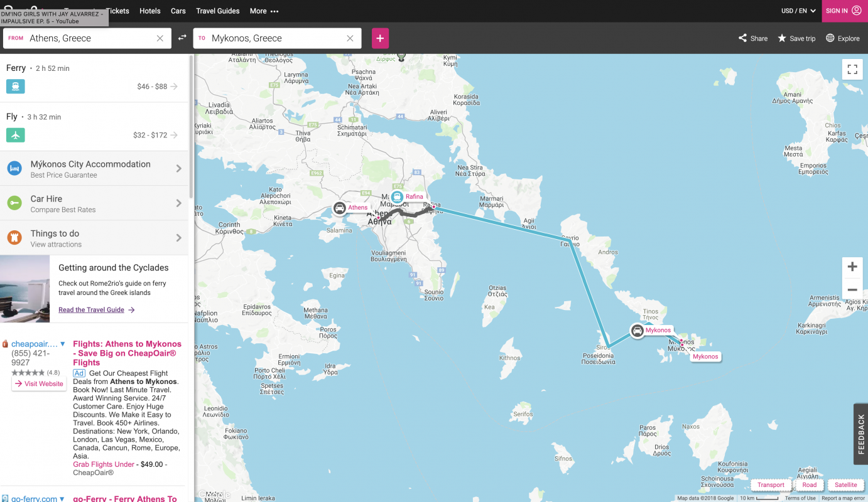Save trip with star icon
The width and height of the screenshot is (868, 502).
pos(796,38)
